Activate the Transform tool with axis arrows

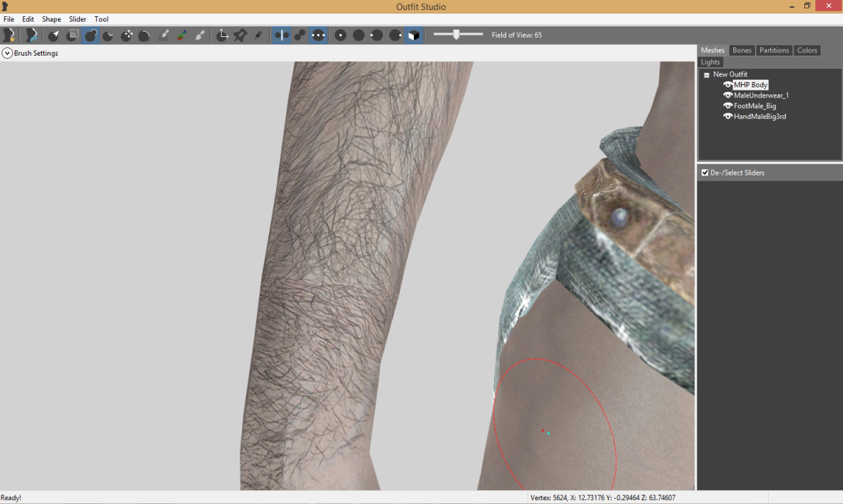point(222,36)
